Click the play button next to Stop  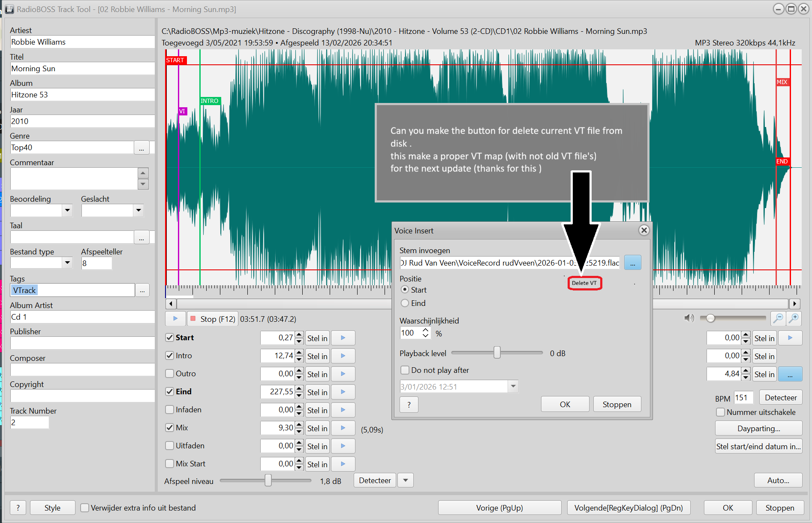[x=175, y=319]
